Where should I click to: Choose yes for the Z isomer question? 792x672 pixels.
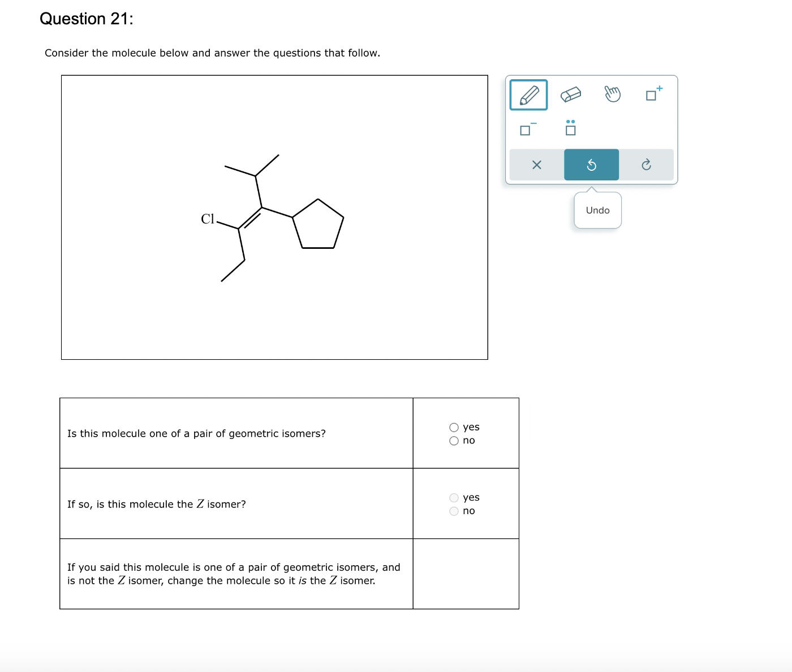click(453, 497)
